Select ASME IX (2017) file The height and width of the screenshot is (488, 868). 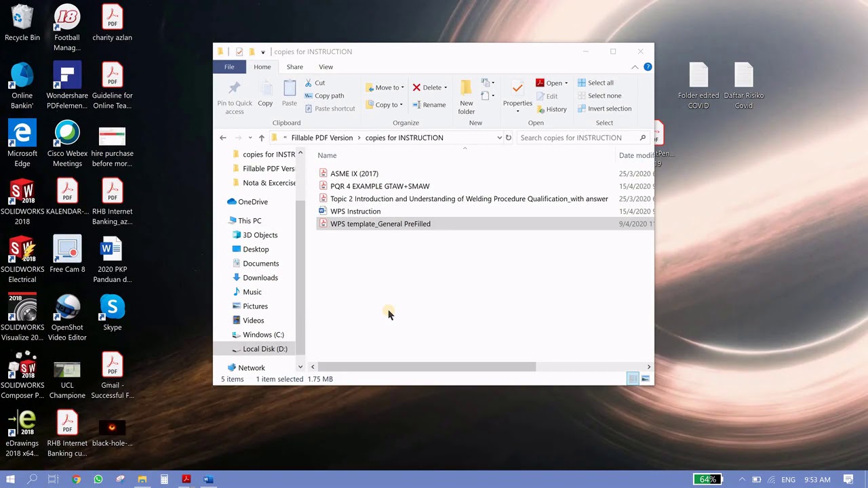coord(354,174)
